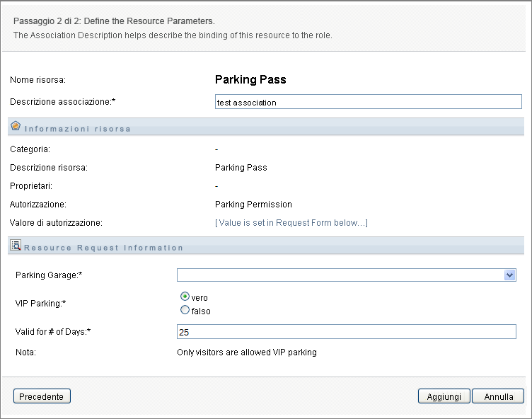This screenshot has width=532, height=419.
Task: Select the "vero" VIP Parking option
Action: [x=185, y=297]
